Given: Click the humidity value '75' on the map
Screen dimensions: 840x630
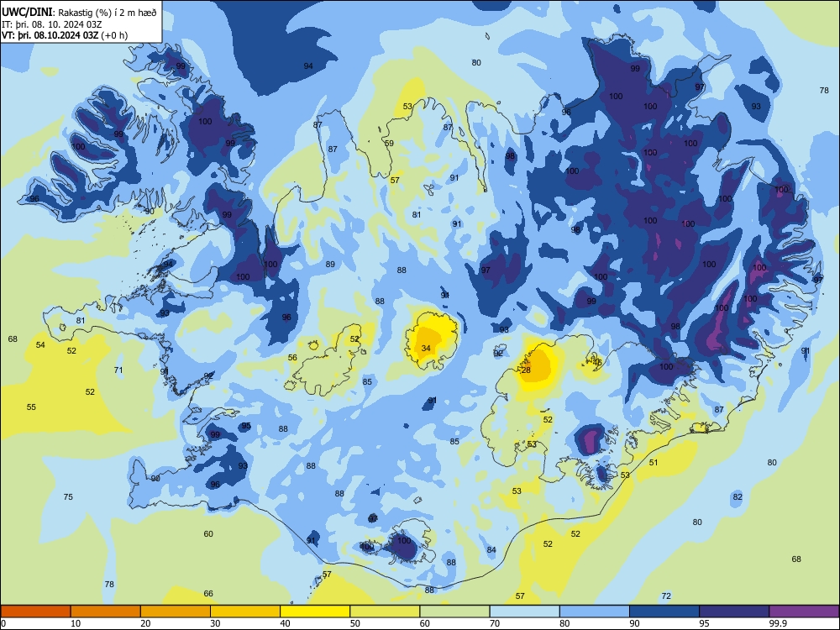Looking at the screenshot, I should click(x=68, y=497).
